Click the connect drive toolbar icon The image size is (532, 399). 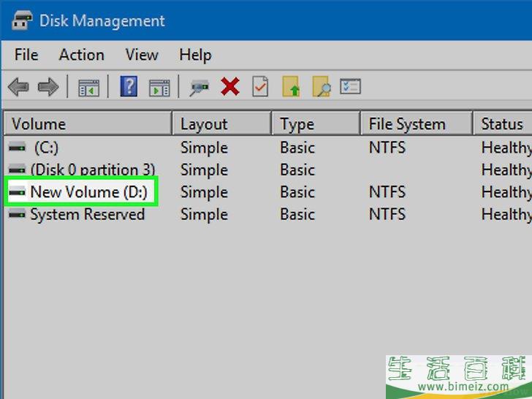click(x=198, y=88)
